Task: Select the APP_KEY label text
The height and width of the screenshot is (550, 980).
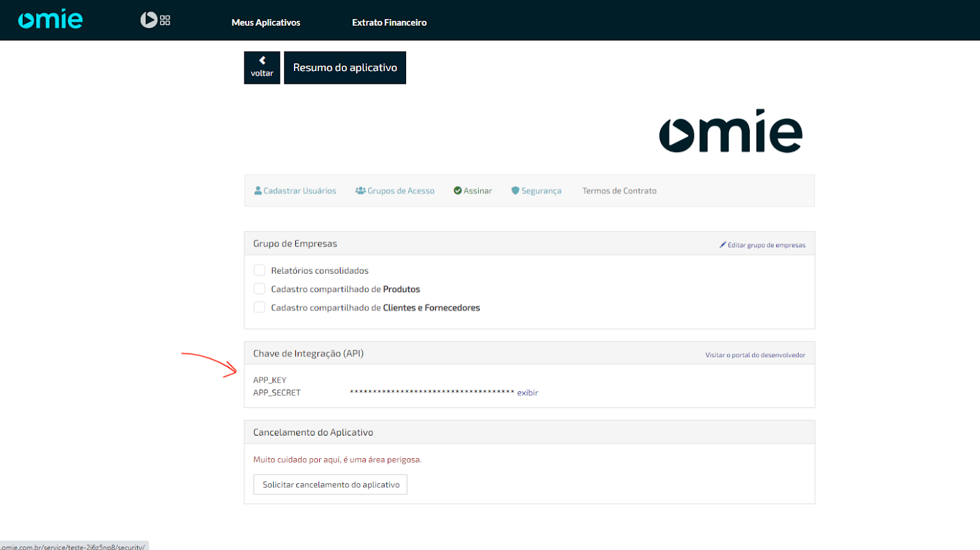Action: 269,380
